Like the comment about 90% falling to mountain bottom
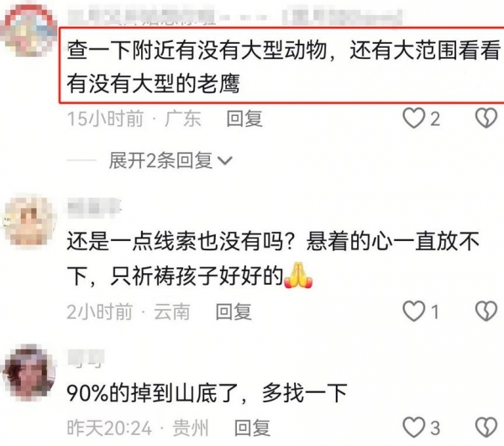This screenshot has width=504, height=446. [x=413, y=428]
